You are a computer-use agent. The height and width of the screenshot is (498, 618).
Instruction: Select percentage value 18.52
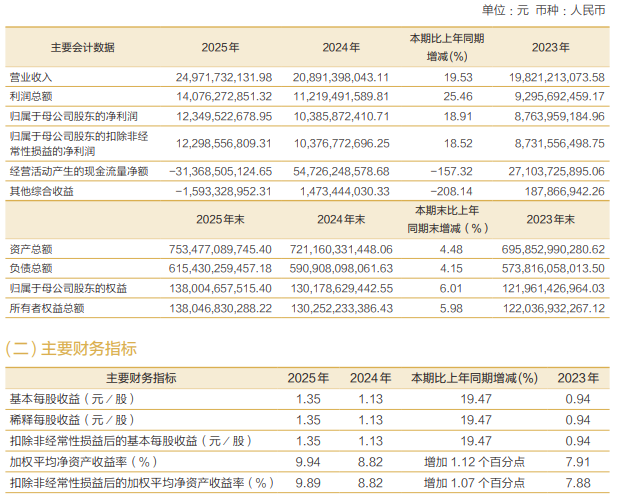[458, 143]
